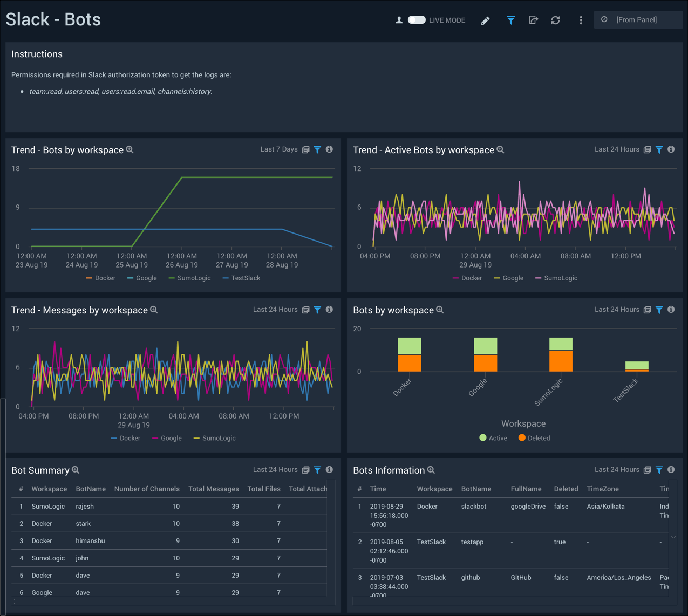
Task: Click the Instructions panel heading
Action: (37, 54)
